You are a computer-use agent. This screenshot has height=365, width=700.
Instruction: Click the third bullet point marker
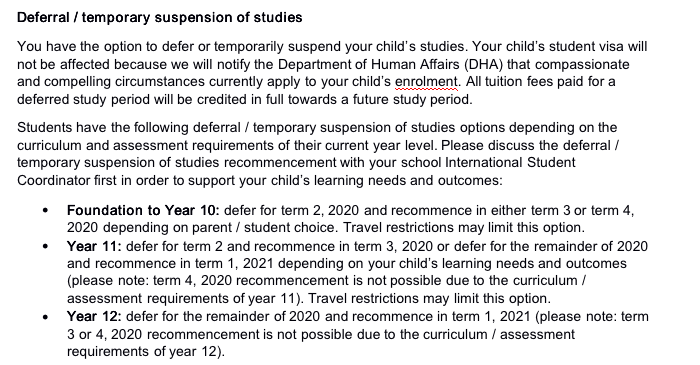[45, 317]
